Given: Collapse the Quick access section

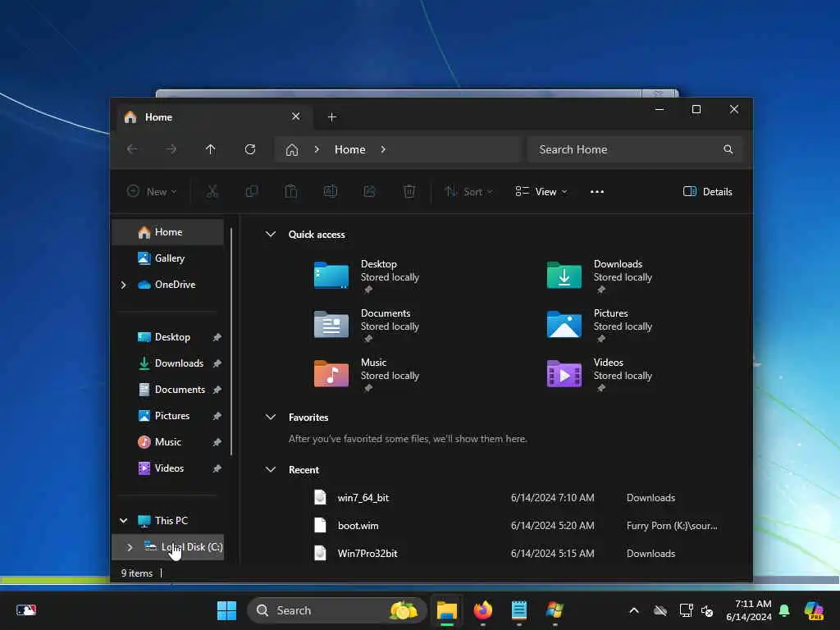Looking at the screenshot, I should 271,234.
